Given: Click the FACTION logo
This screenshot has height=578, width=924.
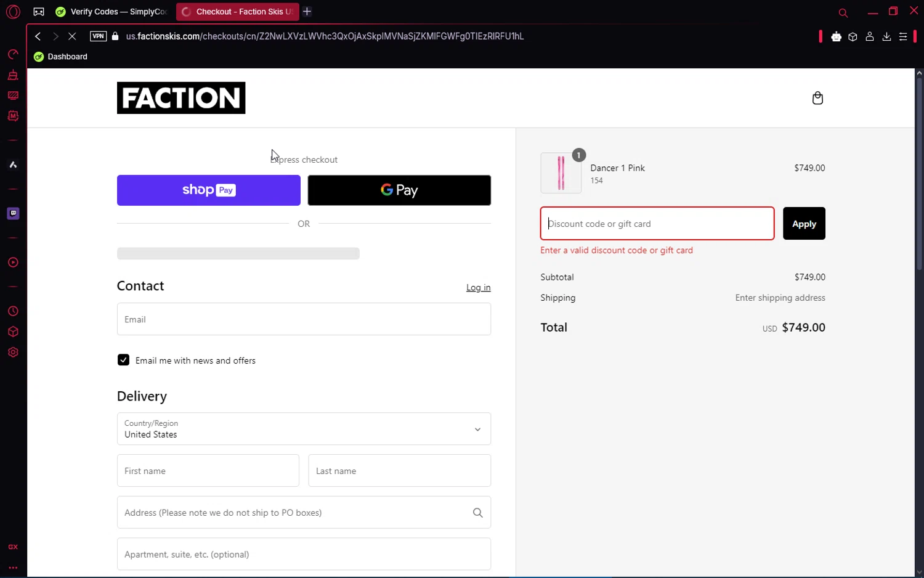Looking at the screenshot, I should 181,98.
